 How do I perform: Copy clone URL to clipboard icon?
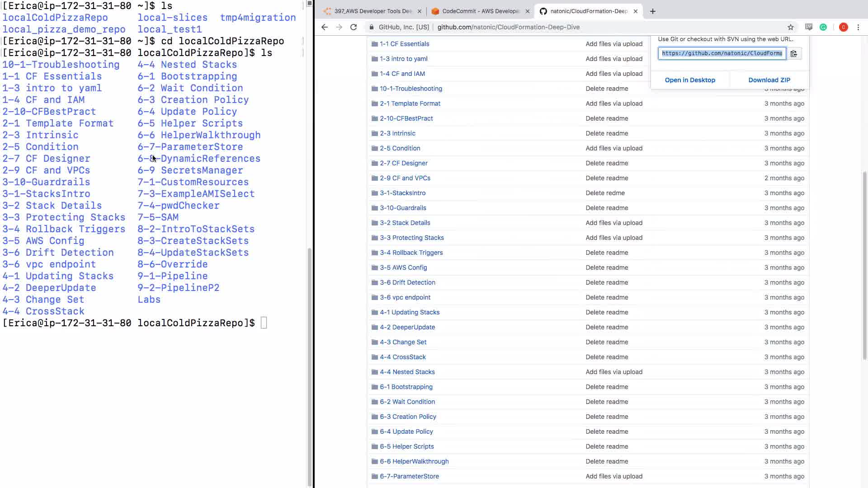[x=793, y=53]
